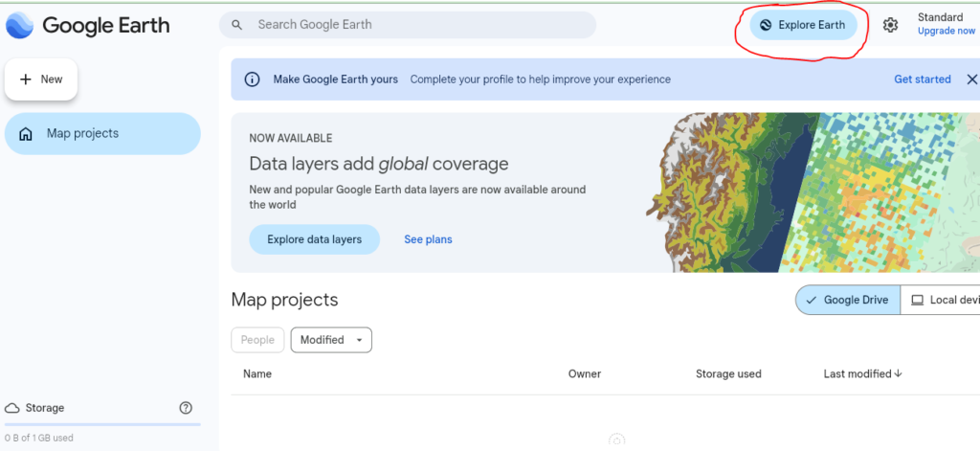Sort by Last modified column header
Screen dimensions: 980x451
(x=857, y=374)
